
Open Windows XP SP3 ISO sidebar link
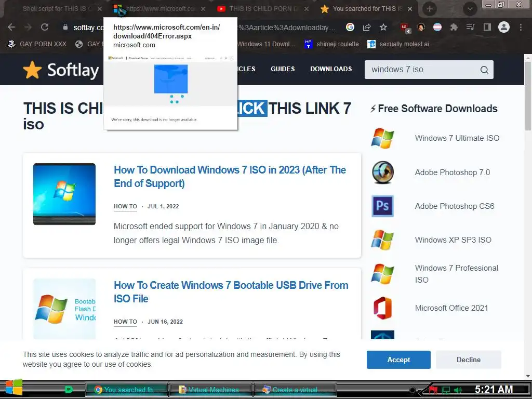click(453, 240)
